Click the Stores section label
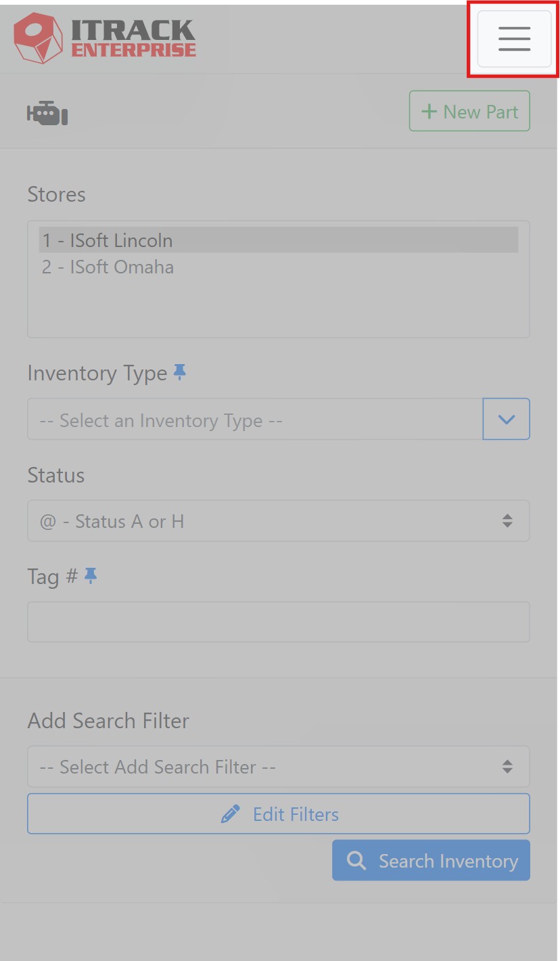Viewport: 560px width, 961px height. tap(56, 194)
